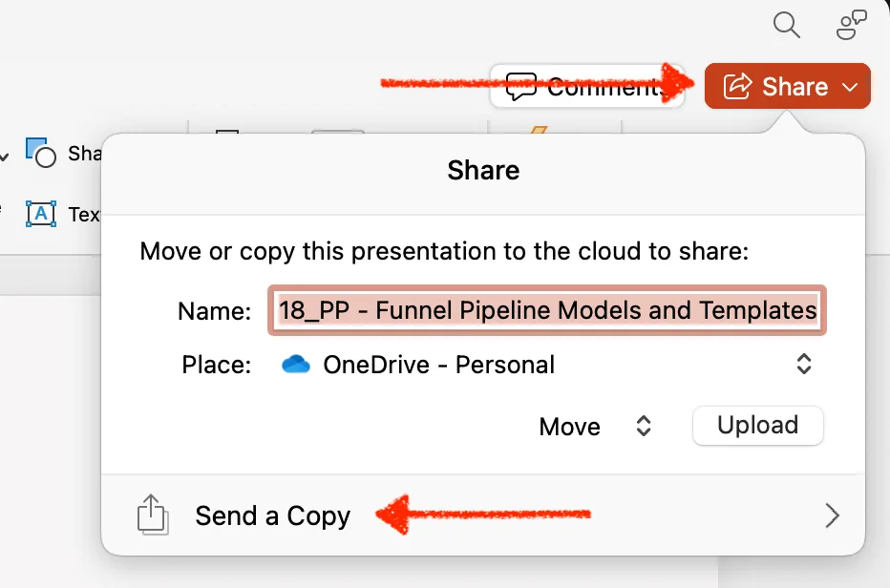Click 'Move or copy this presentation' text

tap(443, 251)
